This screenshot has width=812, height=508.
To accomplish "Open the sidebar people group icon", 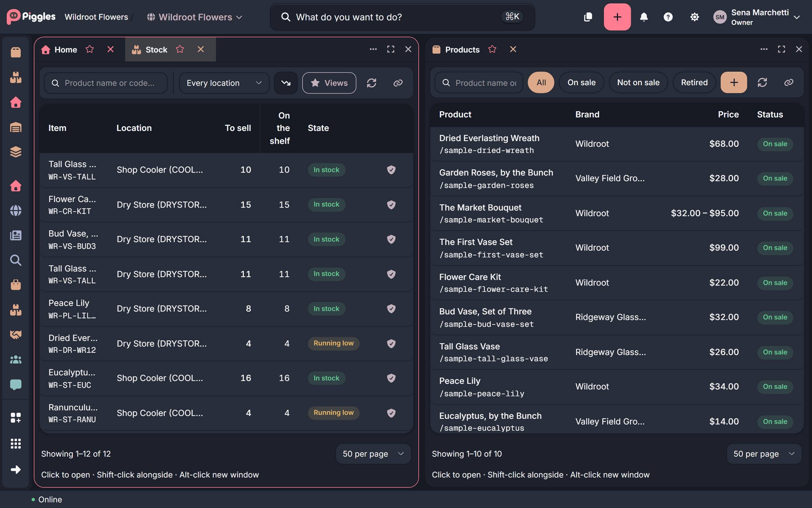I will 16,360.
